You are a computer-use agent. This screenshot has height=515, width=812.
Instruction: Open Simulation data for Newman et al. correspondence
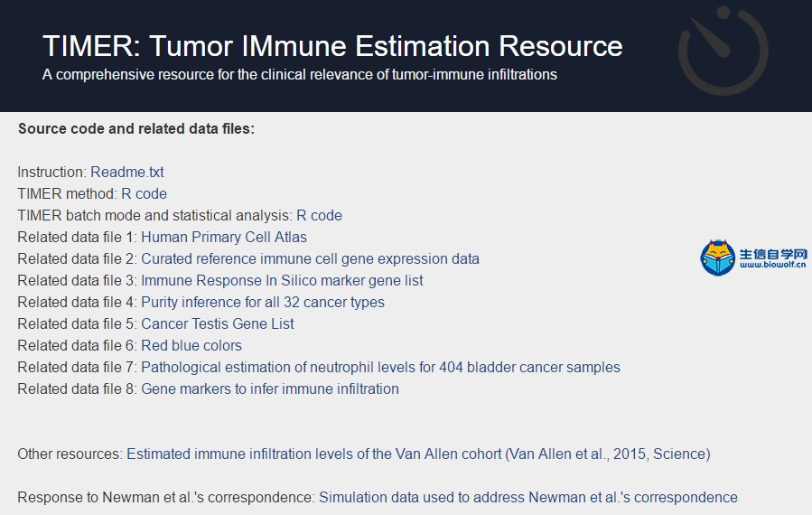[x=528, y=498]
